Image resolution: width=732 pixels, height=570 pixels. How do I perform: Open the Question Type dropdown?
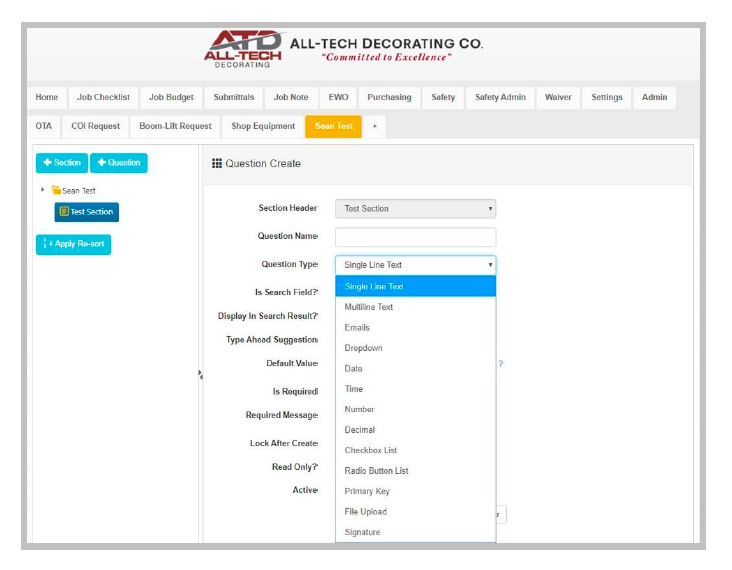415,265
